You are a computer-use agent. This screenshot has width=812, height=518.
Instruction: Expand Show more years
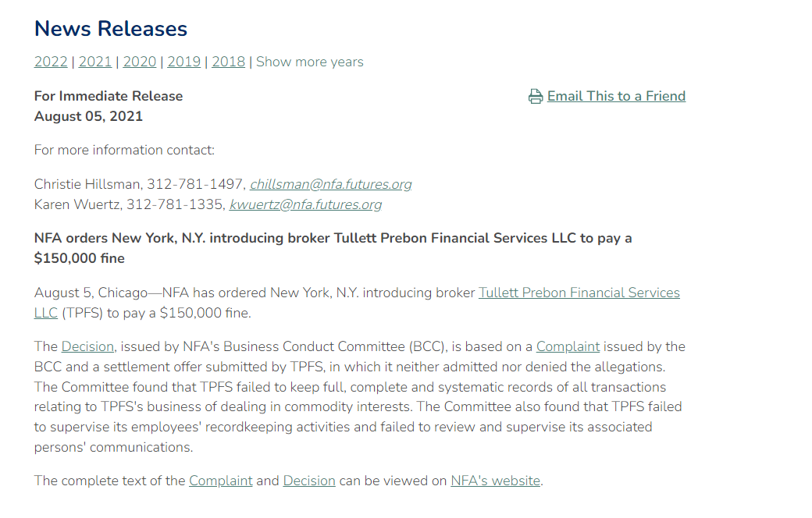pyautogui.click(x=310, y=62)
